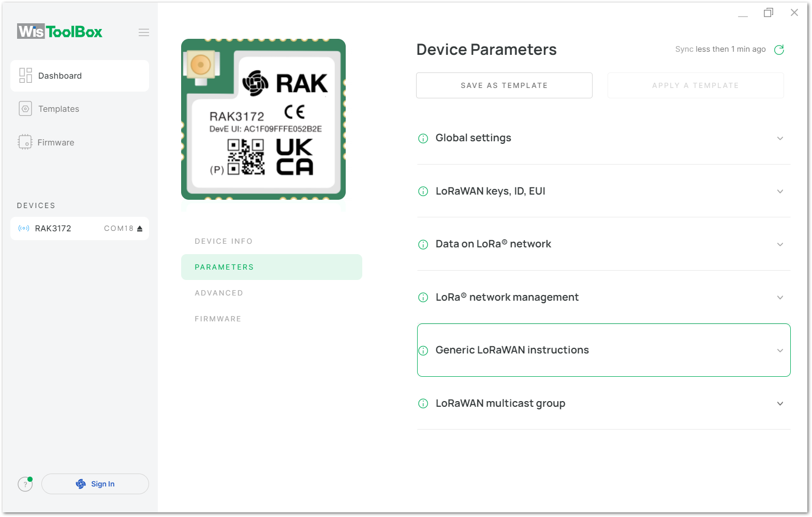The width and height of the screenshot is (812, 517).
Task: Collapse the sidebar with hamburger menu icon
Action: [144, 32]
